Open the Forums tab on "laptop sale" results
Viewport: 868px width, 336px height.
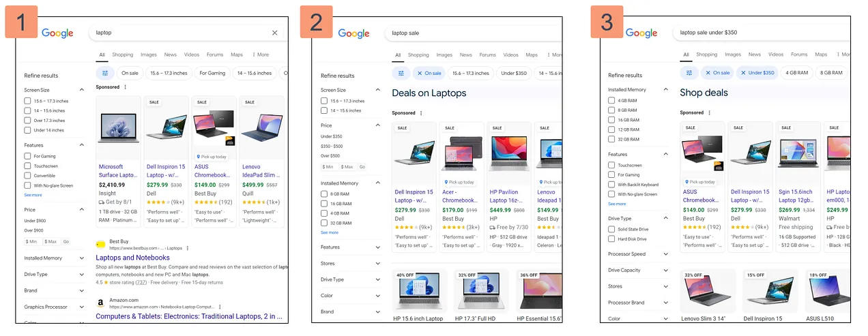pyautogui.click(x=487, y=55)
